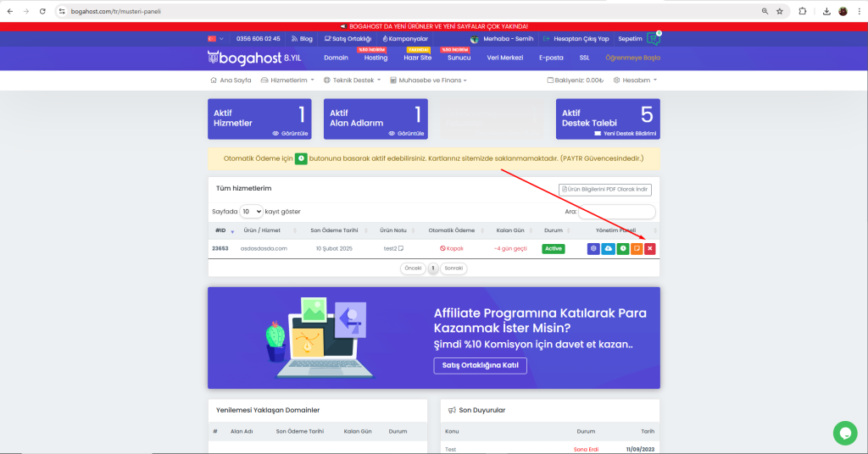Sort the table by #ID column

[x=224, y=230]
